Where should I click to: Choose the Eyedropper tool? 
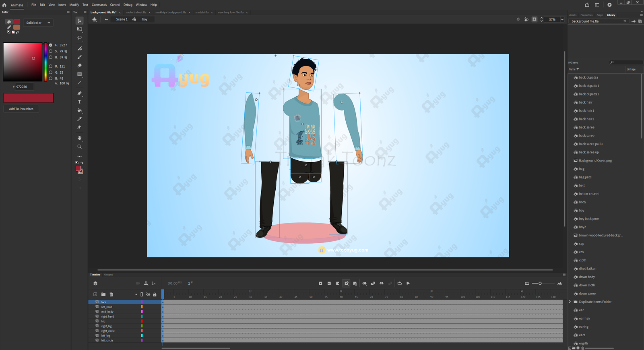pyautogui.click(x=79, y=119)
